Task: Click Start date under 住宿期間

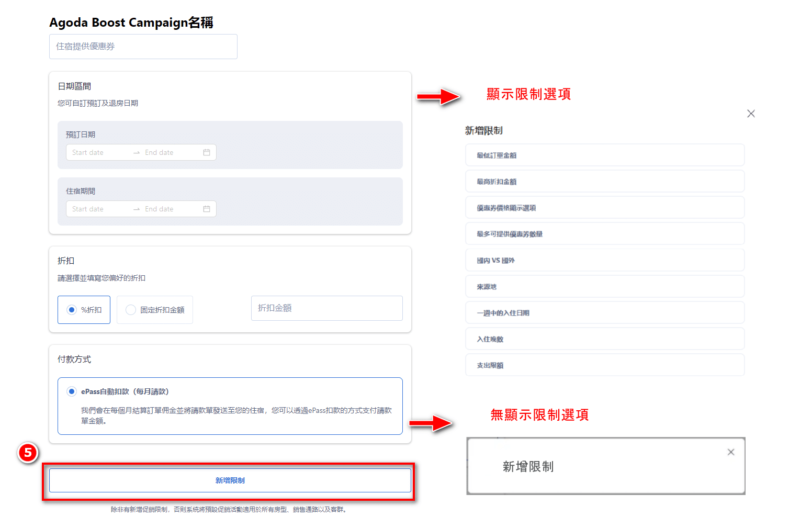Action: (88, 209)
